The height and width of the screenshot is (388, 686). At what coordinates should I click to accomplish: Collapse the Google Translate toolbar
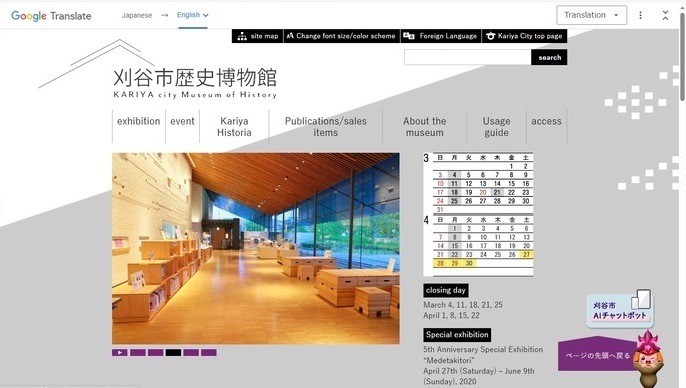665,15
